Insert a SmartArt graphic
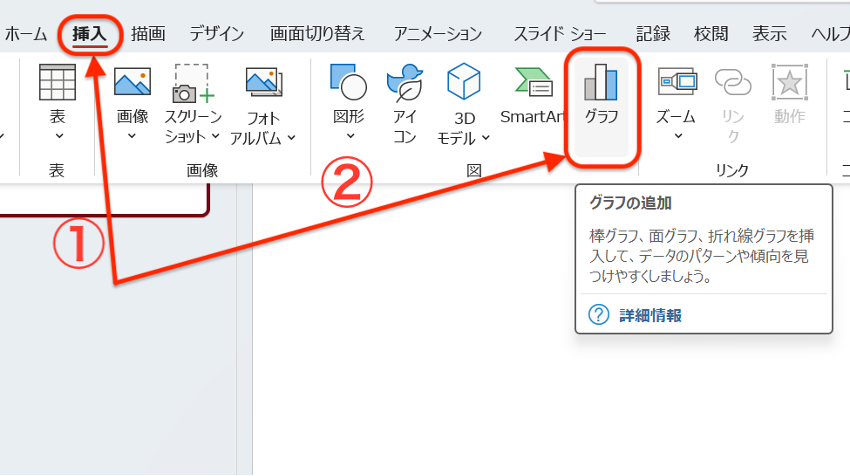 point(533,95)
